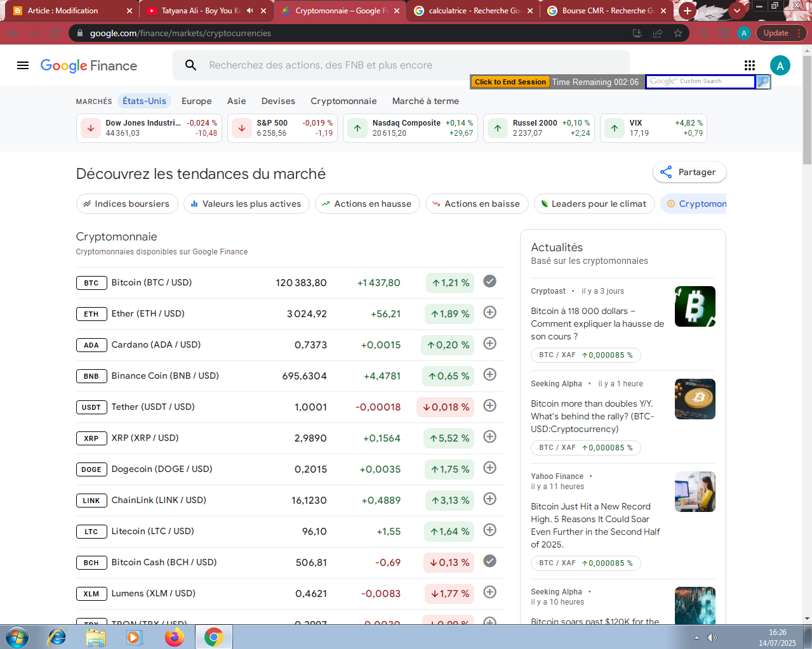Add Tether to watchlist with plus icon
812x649 pixels.
pos(489,405)
